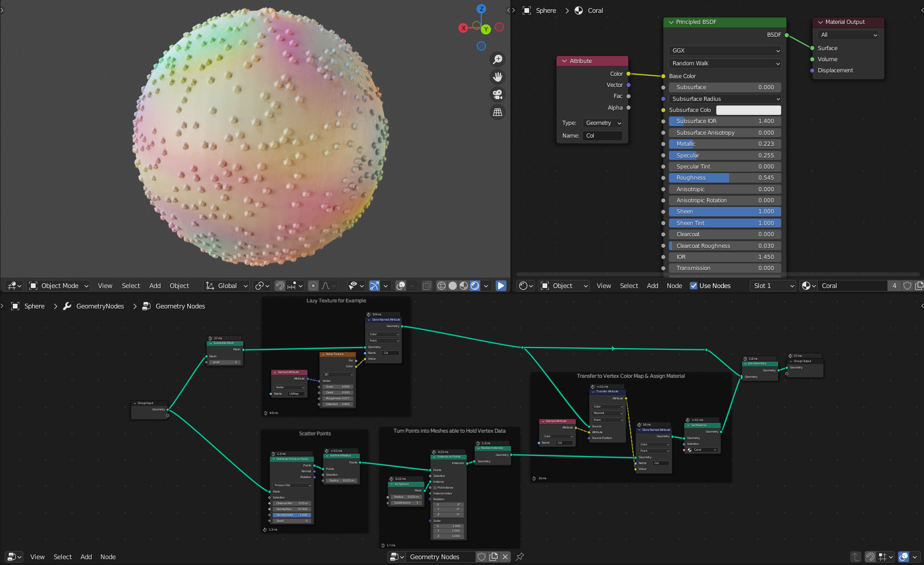The image size is (924, 565).
Task: Click the Subsurface Color white swatch
Action: click(748, 110)
